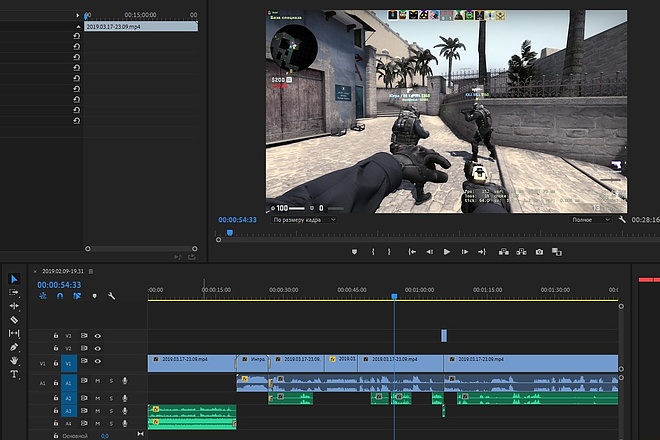Screen dimensions: 660x440
Task: Open Program monitor settings wrench
Action: pyautogui.click(x=622, y=219)
